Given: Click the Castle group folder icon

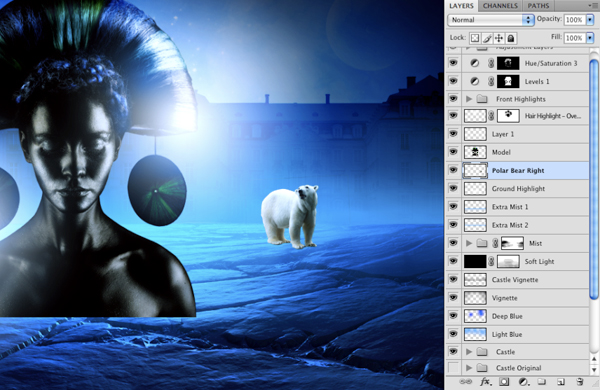Looking at the screenshot, I should pyautogui.click(x=482, y=352).
